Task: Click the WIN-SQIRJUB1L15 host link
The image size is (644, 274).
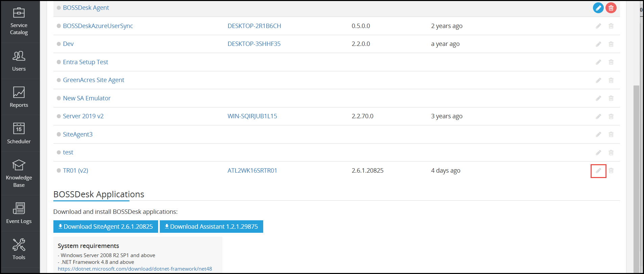Action: click(x=252, y=116)
